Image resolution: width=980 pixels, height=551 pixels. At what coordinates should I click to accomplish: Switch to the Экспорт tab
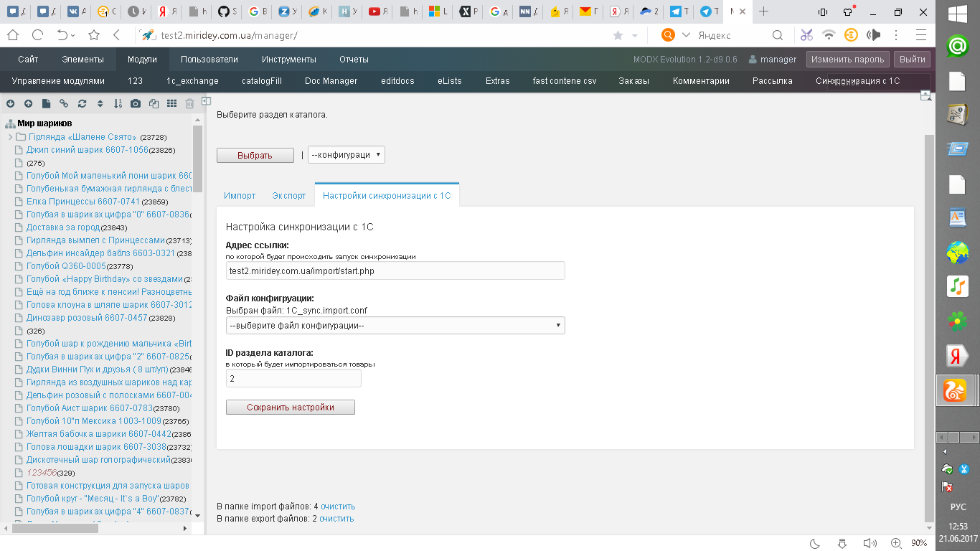(x=289, y=195)
